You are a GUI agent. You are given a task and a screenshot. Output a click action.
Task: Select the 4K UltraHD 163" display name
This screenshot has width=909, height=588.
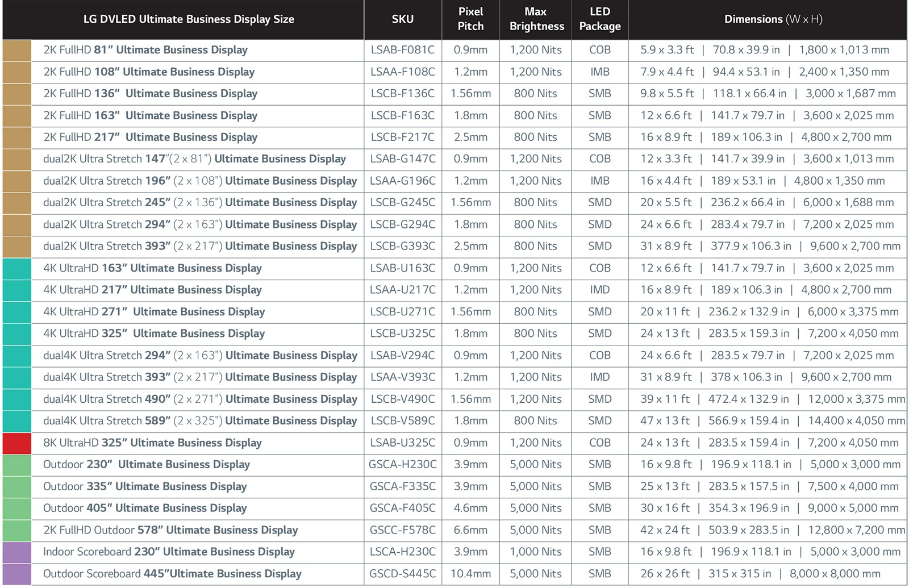coord(153,268)
